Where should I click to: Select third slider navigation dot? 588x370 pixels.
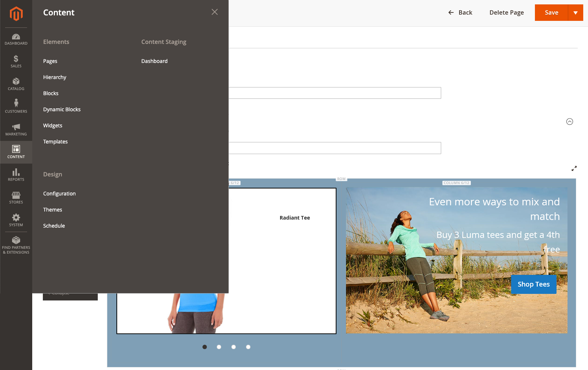coord(234,347)
